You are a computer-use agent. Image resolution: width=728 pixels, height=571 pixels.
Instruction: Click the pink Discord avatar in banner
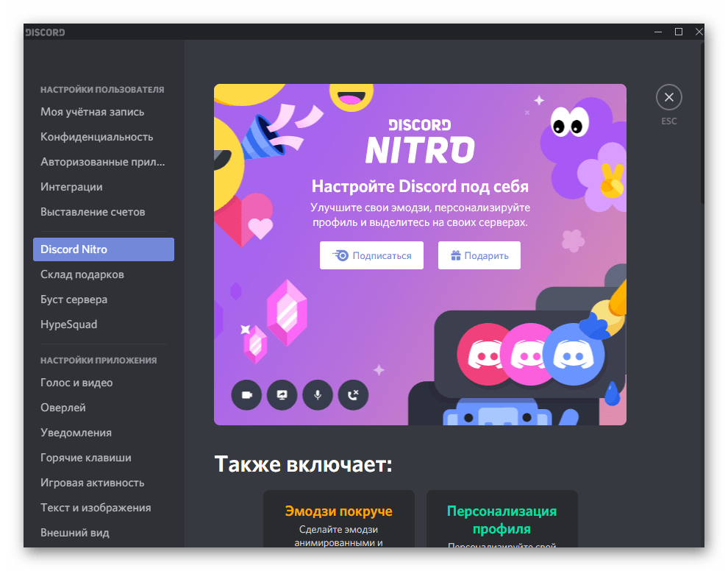point(527,355)
